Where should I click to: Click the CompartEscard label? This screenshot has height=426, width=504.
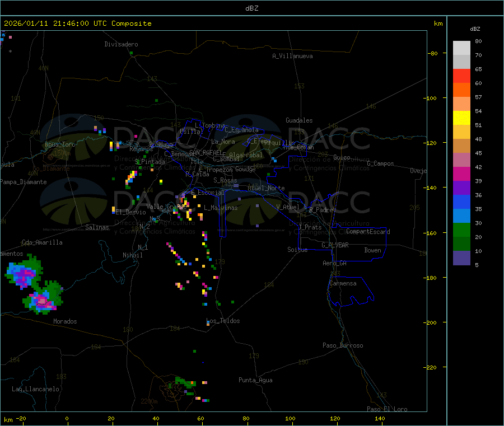368,231
